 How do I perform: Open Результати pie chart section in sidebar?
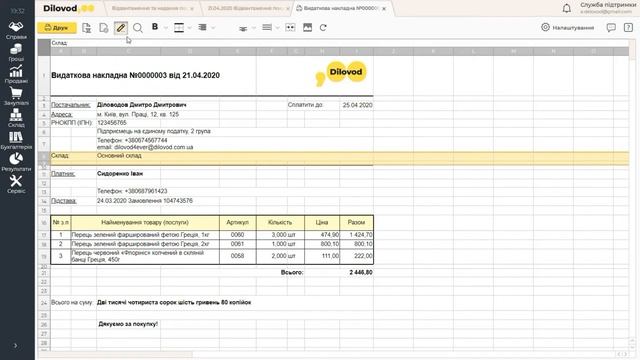[16, 162]
